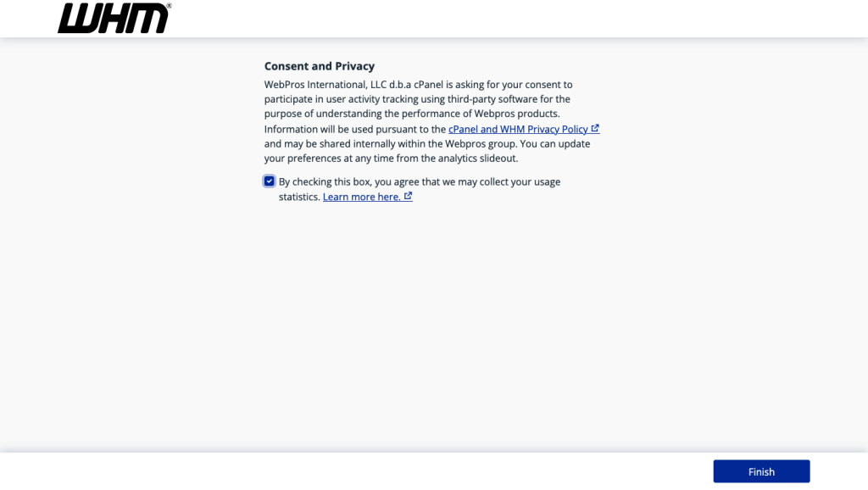Image resolution: width=868 pixels, height=490 pixels.
Task: Click external-link icon beside Privacy Policy
Action: point(595,129)
